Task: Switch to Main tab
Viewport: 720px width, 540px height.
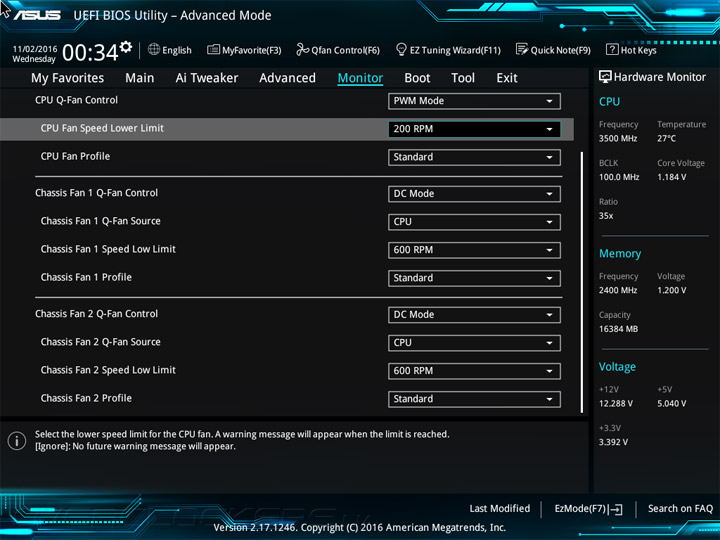Action: click(140, 78)
